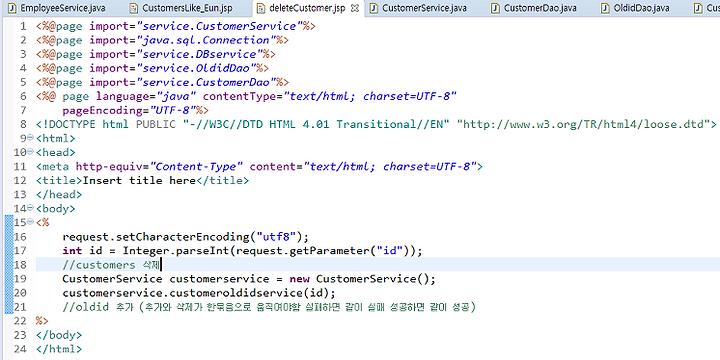Click the JSP file icon on deleteCustomer.jsp tab
Image resolution: width=720 pixels, height=360 pixels.
[x=261, y=8]
